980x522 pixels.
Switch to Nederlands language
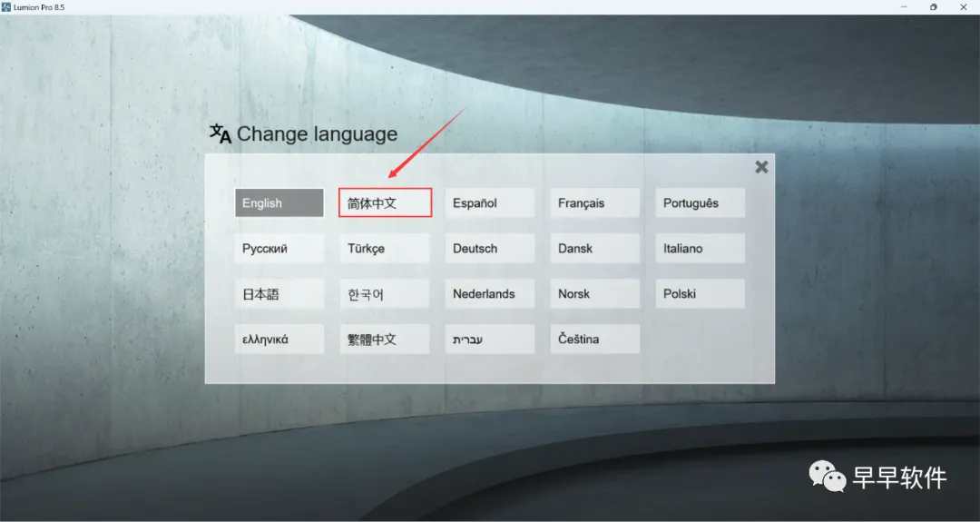point(490,294)
